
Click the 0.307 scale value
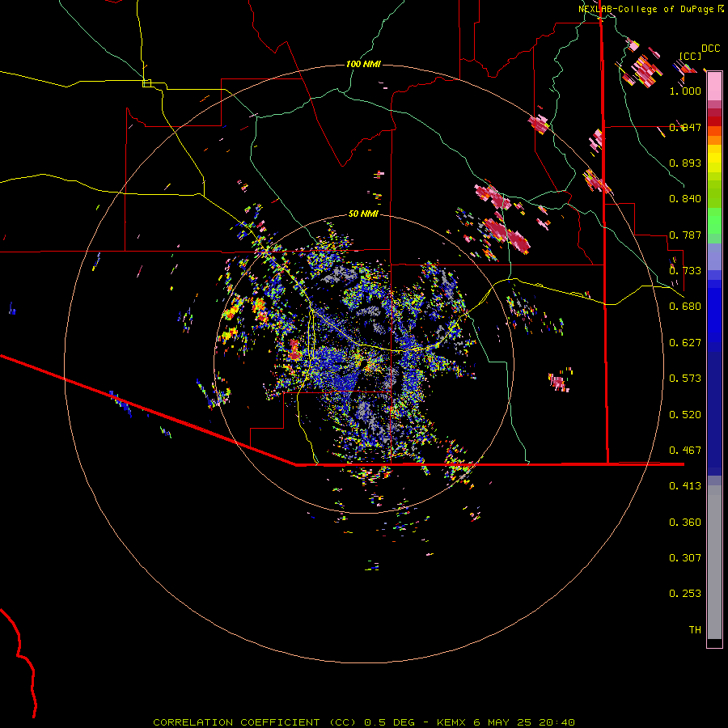pyautogui.click(x=685, y=558)
